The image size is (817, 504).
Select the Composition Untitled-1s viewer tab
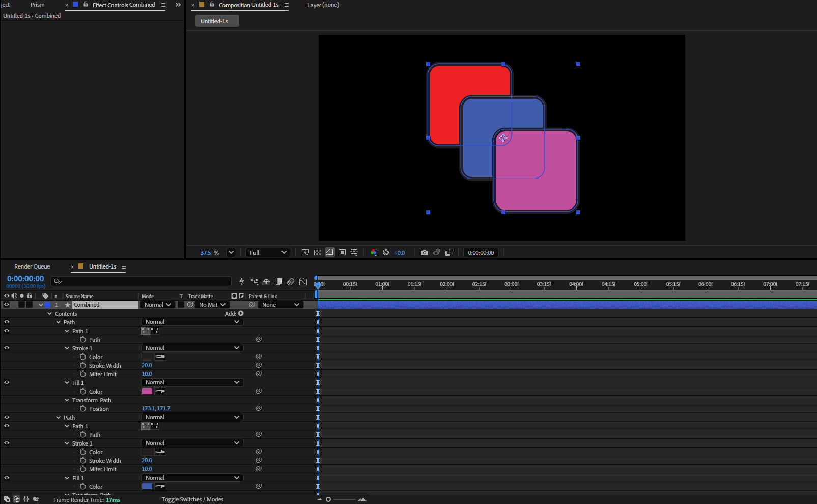(248, 5)
